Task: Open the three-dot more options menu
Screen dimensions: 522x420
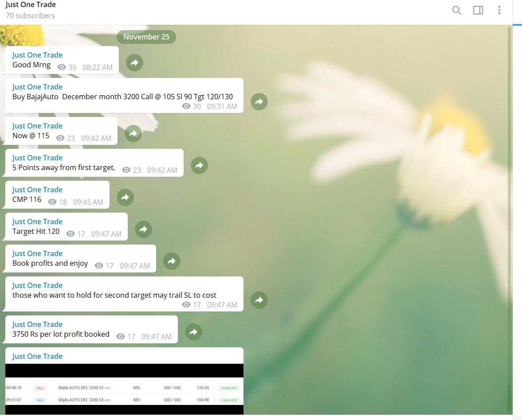Action: coord(499,10)
